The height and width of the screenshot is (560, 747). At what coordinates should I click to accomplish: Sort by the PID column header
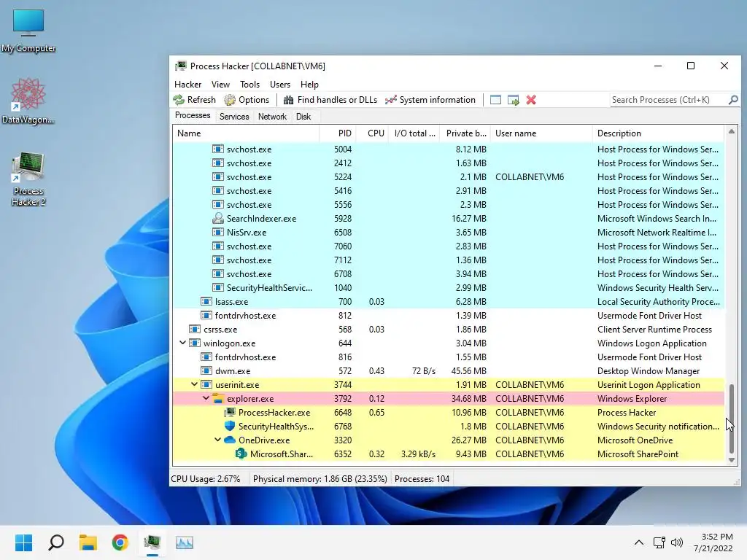coord(336,133)
